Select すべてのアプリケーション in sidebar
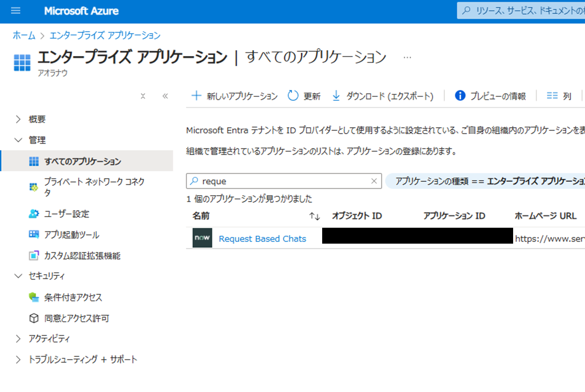This screenshot has height=392, width=585. [x=87, y=161]
